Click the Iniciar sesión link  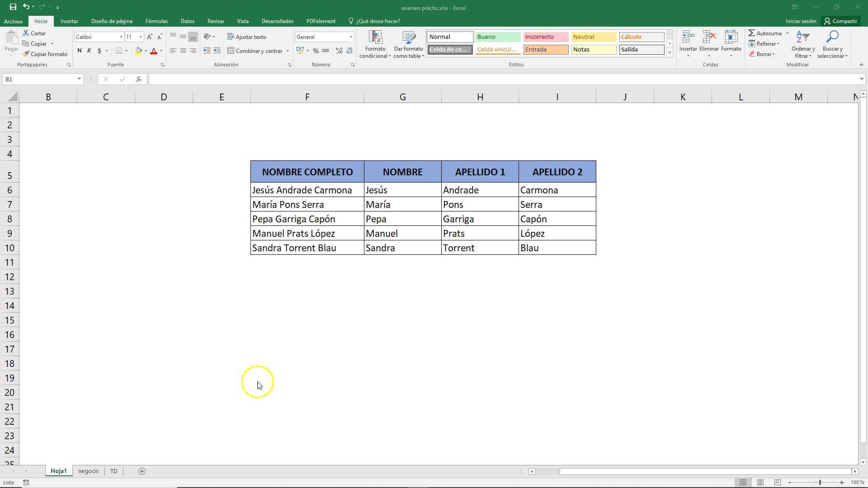tap(800, 21)
